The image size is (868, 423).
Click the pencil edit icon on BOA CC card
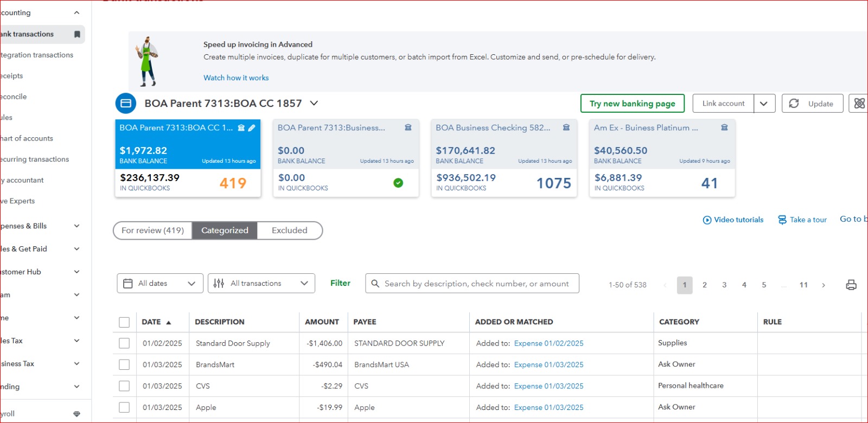click(x=252, y=128)
